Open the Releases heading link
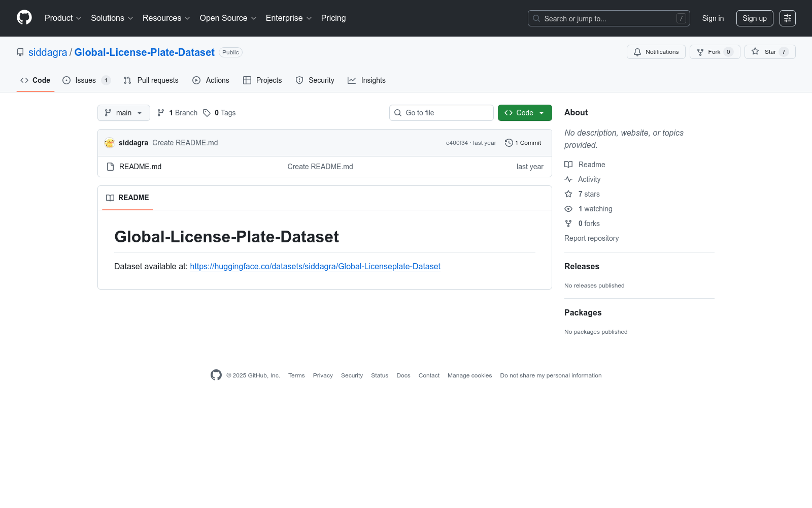812x508 pixels. [x=582, y=266]
